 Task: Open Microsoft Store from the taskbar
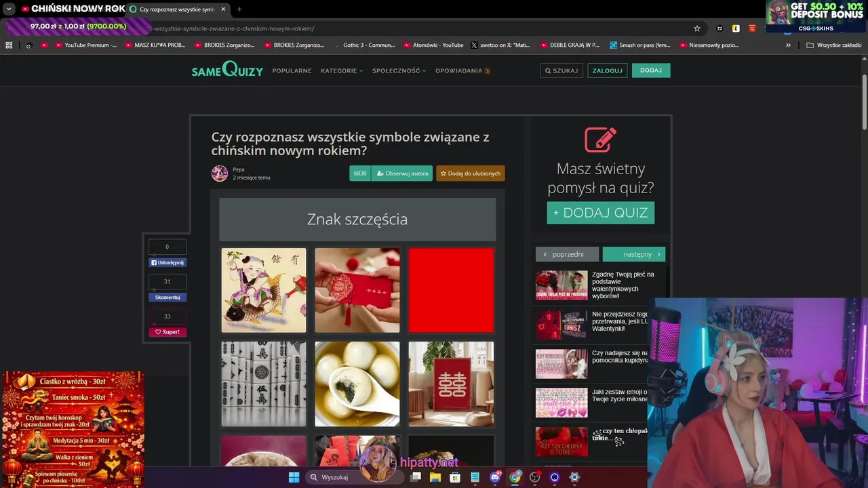click(x=455, y=477)
